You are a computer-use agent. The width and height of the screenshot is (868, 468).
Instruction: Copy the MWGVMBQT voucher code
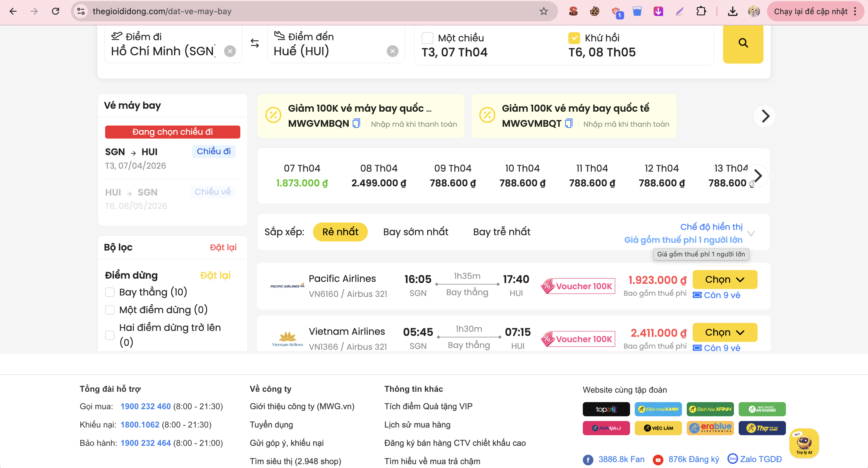(x=569, y=123)
